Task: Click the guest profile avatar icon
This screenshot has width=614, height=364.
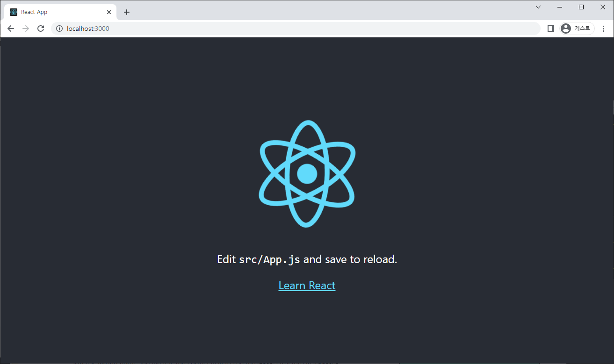Action: [x=565, y=28]
